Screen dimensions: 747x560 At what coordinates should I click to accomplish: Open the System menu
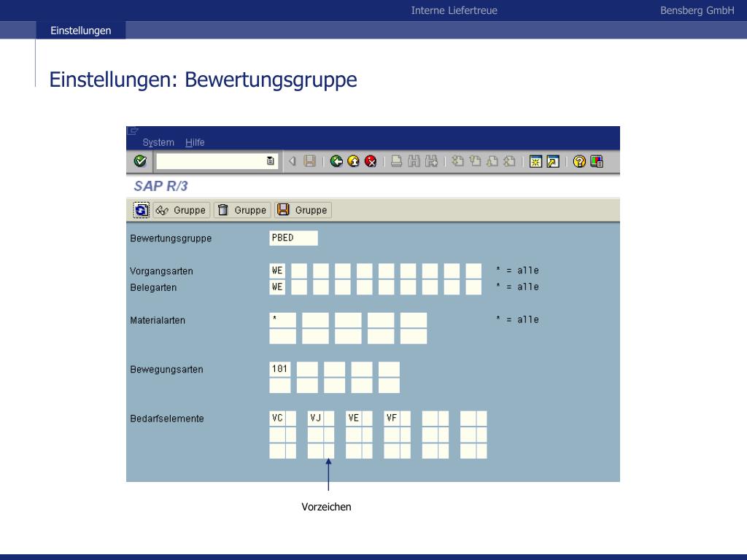158,142
